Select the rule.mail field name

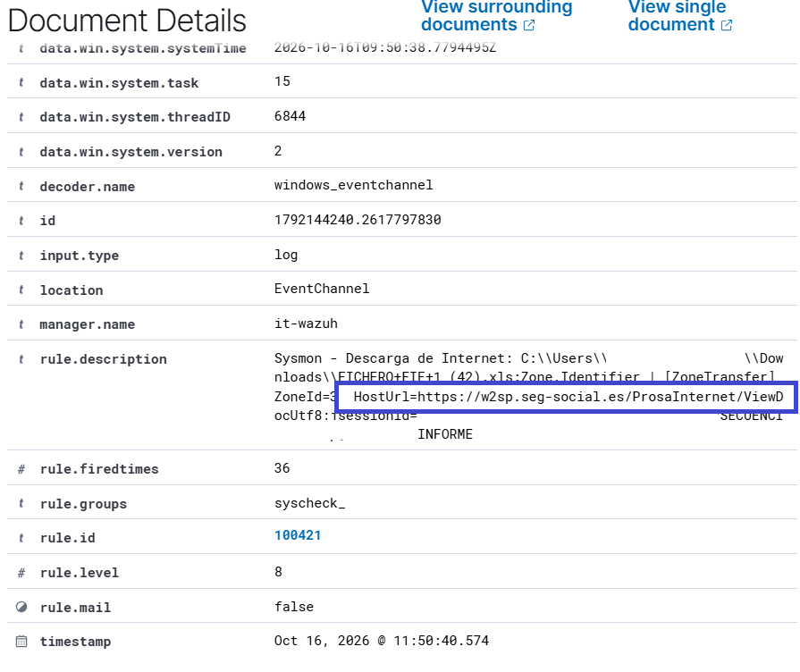[75, 607]
